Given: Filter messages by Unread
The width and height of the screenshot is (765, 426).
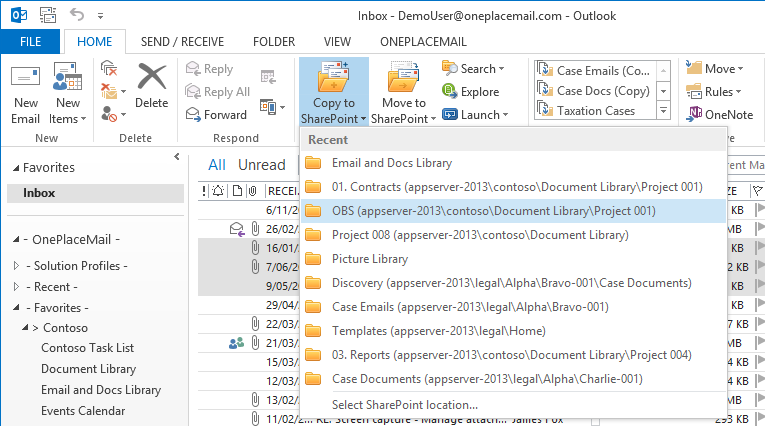Looking at the screenshot, I should point(261,165).
